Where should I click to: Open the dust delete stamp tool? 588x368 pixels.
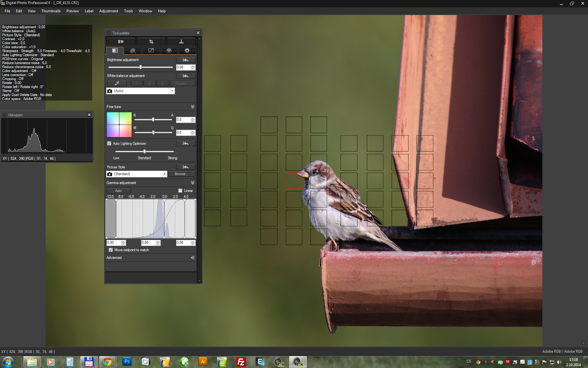pyautogui.click(x=181, y=42)
